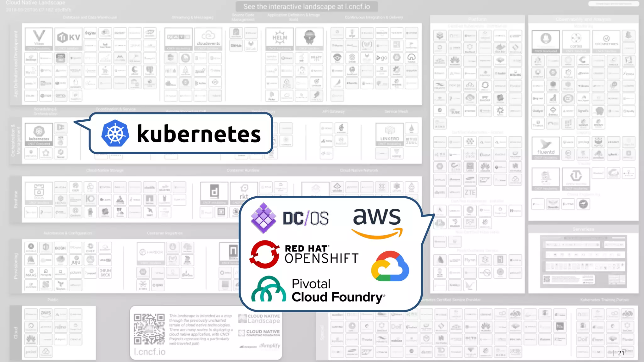Click the small Kubernetes graduated tile
The height and width of the screenshot is (362, 644).
pos(39,134)
